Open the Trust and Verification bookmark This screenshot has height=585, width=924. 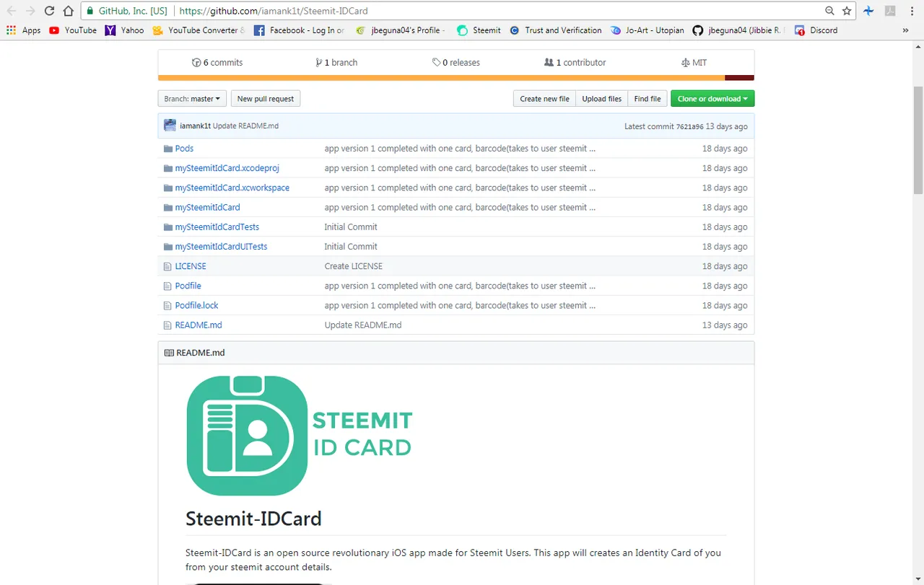pos(555,30)
